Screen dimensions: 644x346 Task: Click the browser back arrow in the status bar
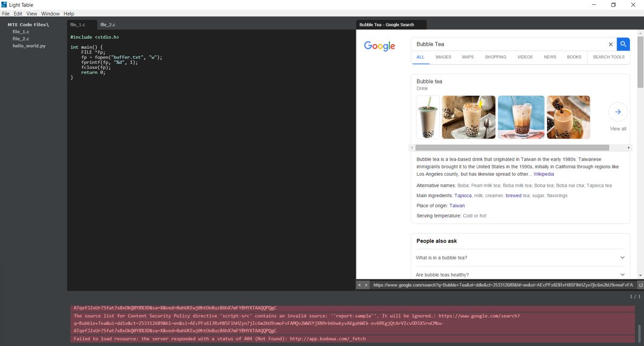coord(358,285)
